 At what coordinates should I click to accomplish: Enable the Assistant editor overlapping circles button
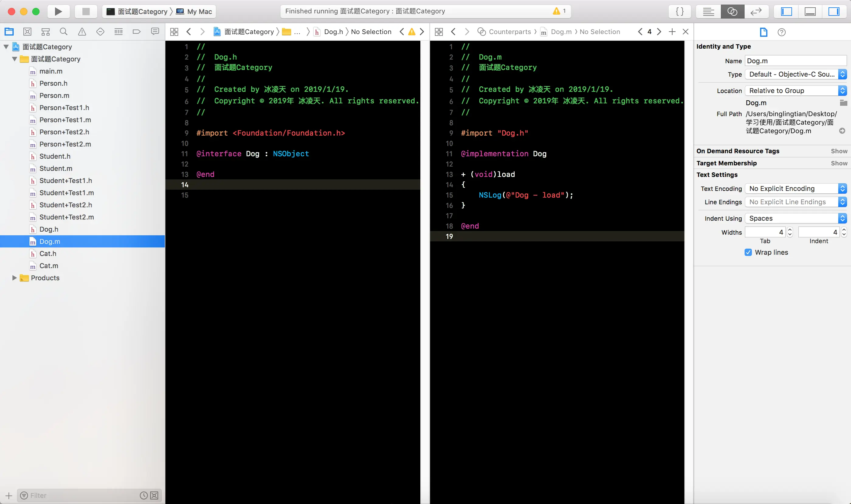coord(732,12)
